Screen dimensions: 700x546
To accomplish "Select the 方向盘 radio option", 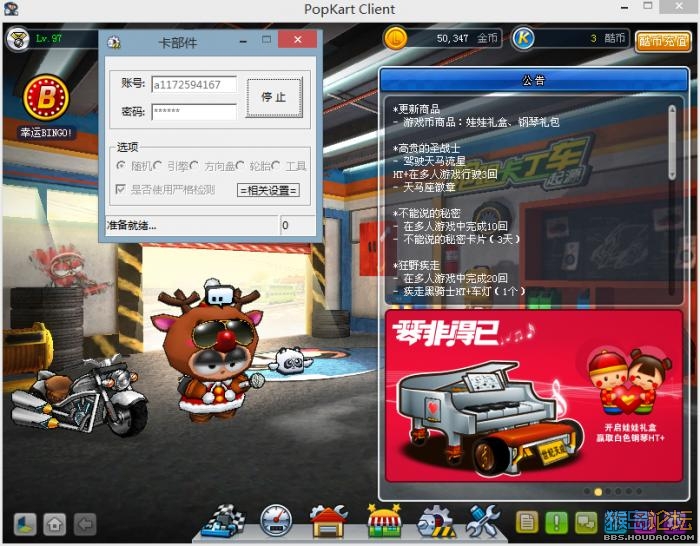I will point(194,166).
